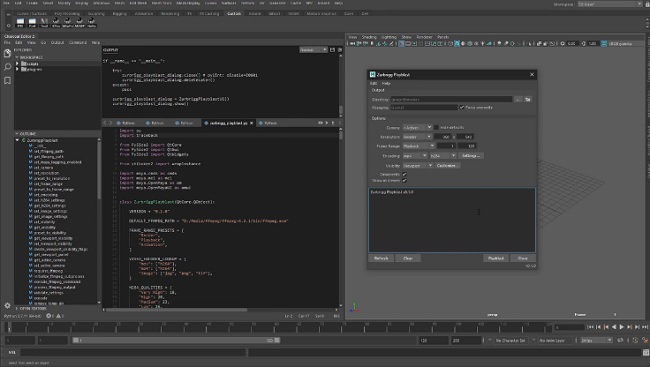
Task: Collapse the OUTLINE section
Action: (x=17, y=134)
